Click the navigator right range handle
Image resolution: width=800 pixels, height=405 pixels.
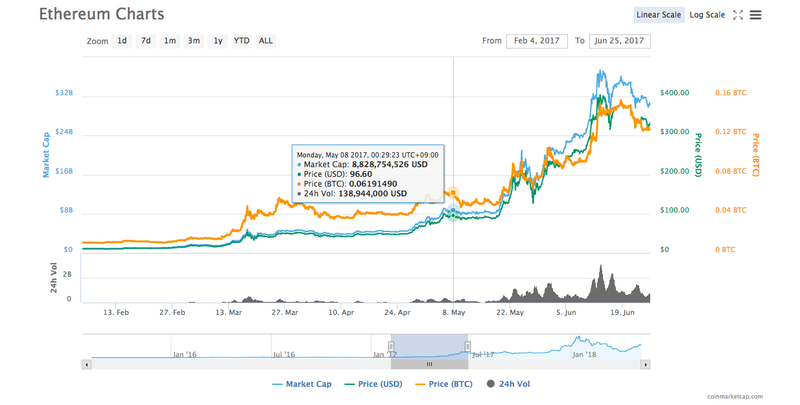click(467, 347)
